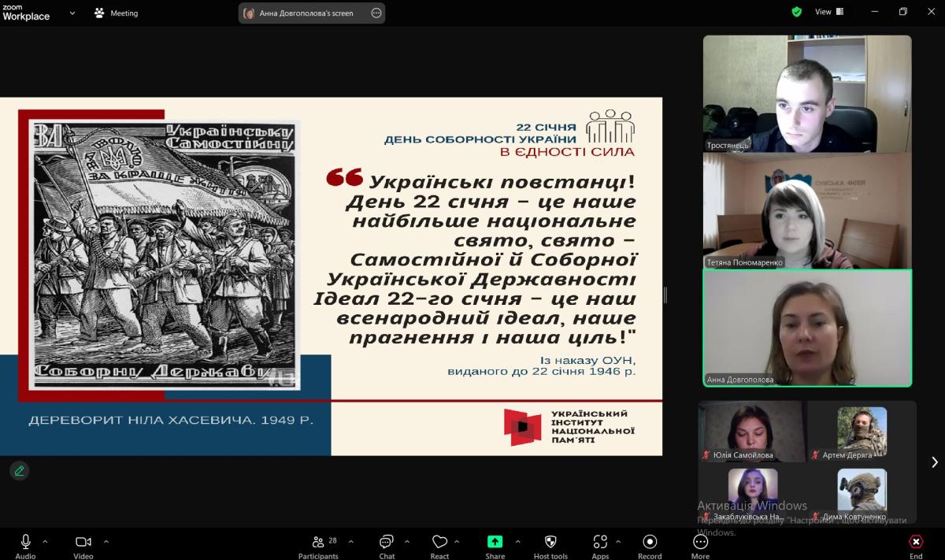The width and height of the screenshot is (945, 560).
Task: Start recording with Record button
Action: tap(650, 543)
